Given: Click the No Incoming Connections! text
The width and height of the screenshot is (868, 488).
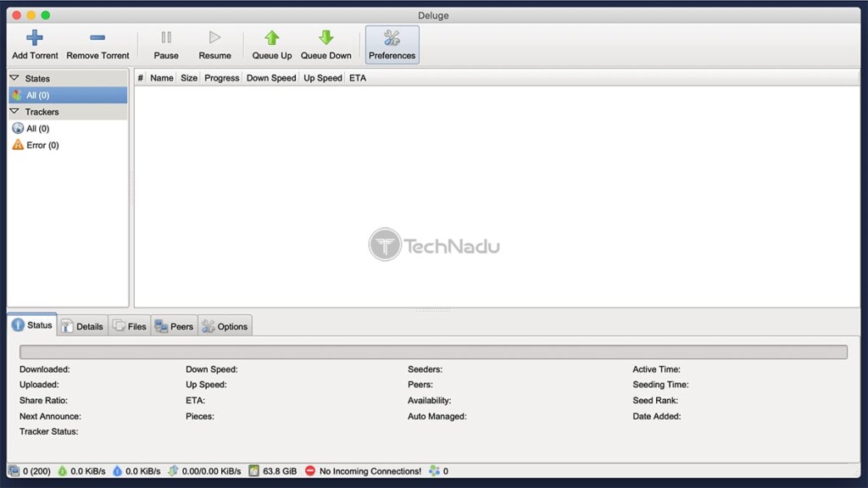Looking at the screenshot, I should (370, 471).
